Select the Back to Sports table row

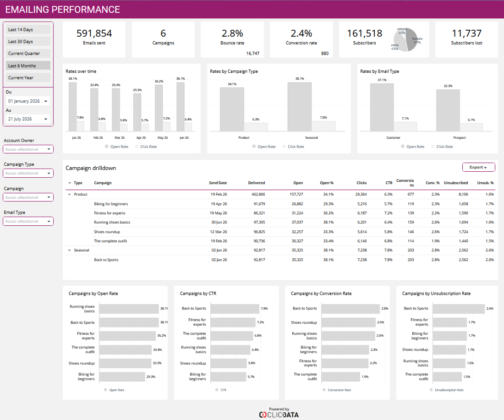(280, 260)
